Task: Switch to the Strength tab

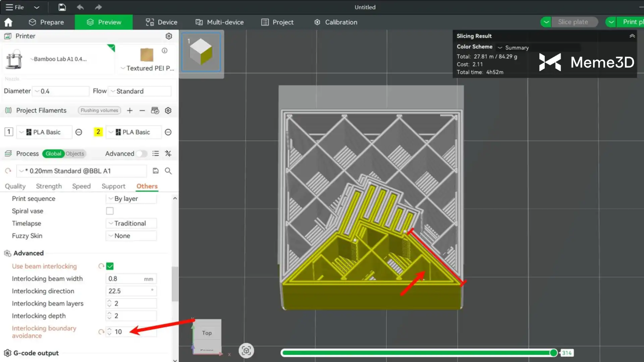Action: [x=49, y=186]
